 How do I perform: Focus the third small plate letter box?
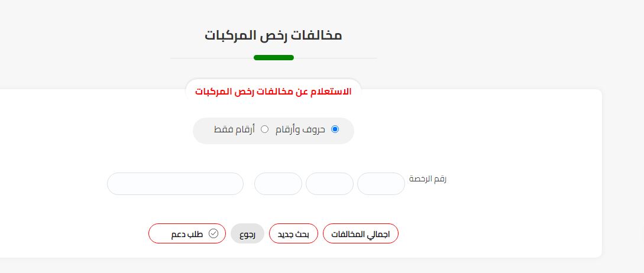pos(278,184)
